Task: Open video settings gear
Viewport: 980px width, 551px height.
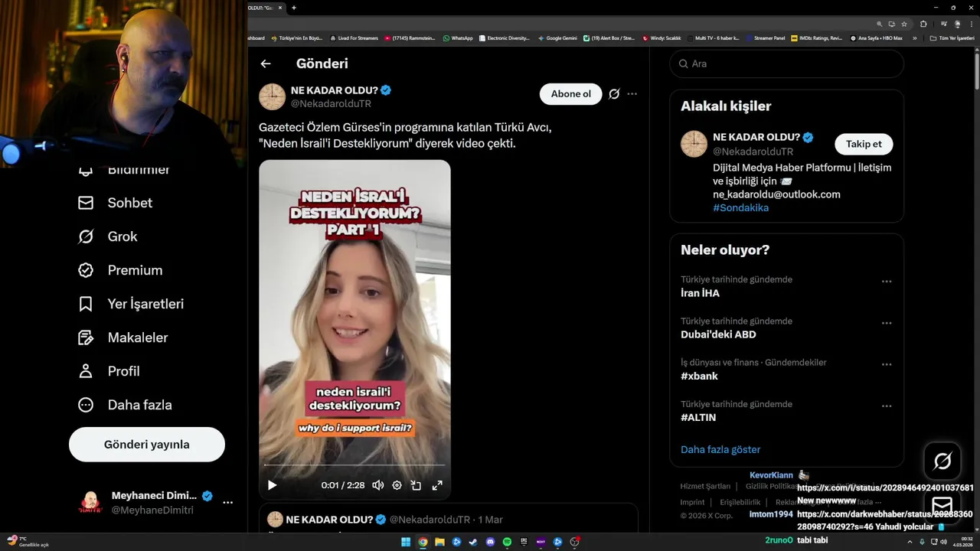Action: tap(397, 485)
